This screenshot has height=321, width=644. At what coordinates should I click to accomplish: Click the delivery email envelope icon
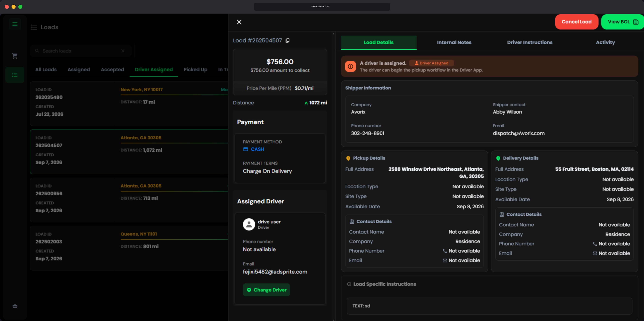tap(595, 253)
